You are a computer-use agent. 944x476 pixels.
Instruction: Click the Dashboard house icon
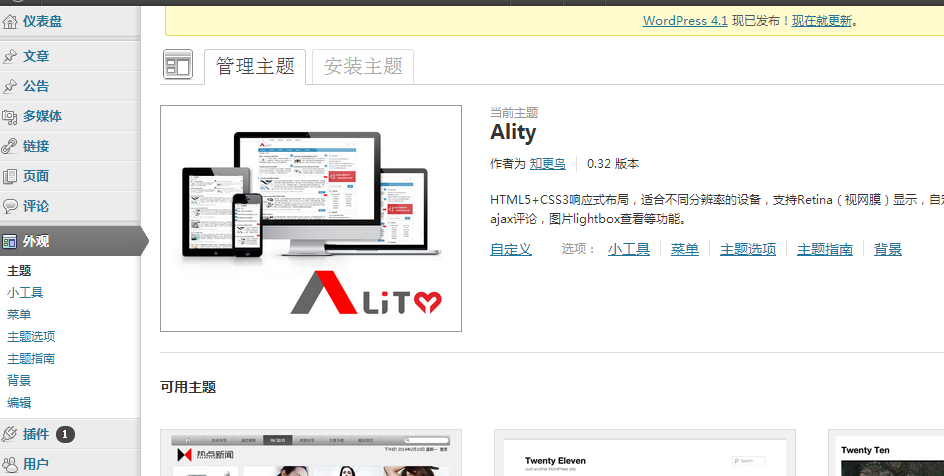(x=10, y=22)
